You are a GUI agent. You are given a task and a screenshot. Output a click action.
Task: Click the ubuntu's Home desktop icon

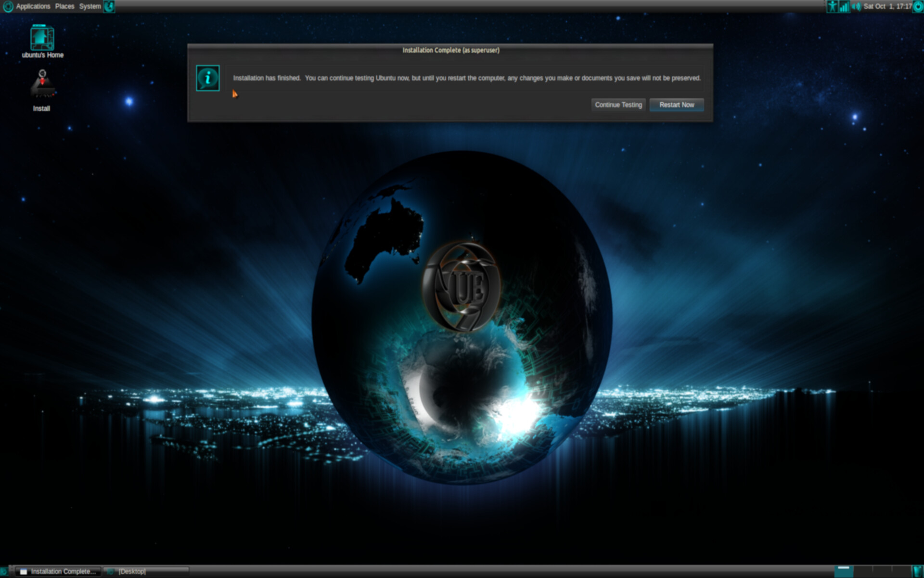(x=42, y=39)
